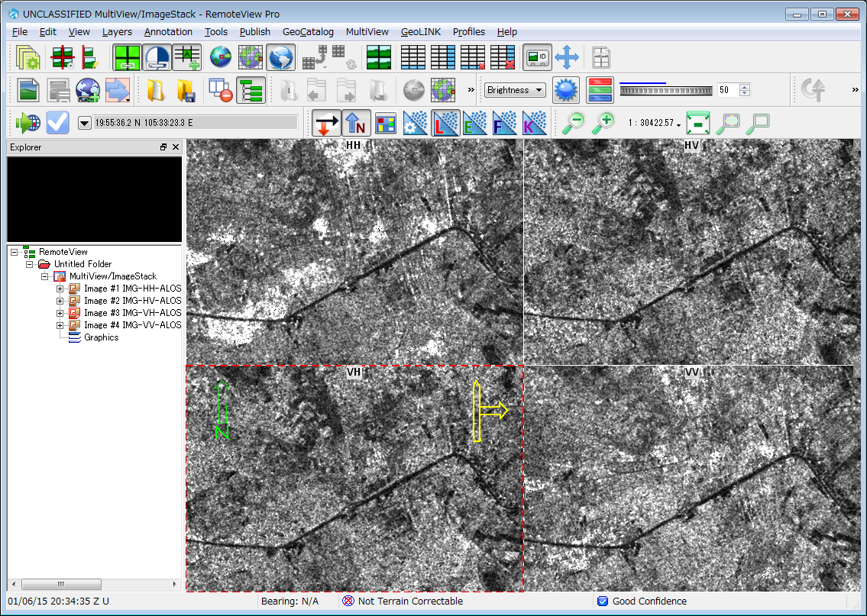This screenshot has width=867, height=616.
Task: Expand the Image #1 IMG-HH-ALOS tree node
Action: click(x=60, y=289)
